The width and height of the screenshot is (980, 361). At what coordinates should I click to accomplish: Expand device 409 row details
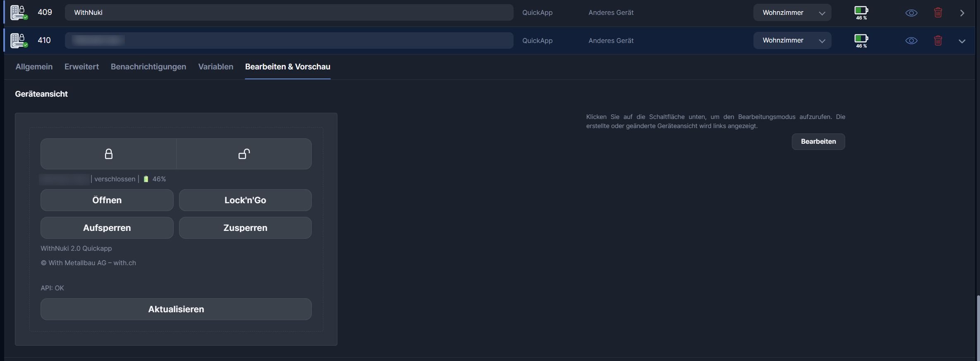click(x=962, y=13)
